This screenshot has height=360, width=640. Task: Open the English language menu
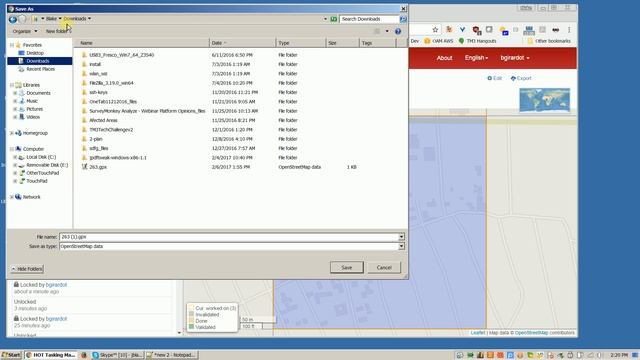click(x=476, y=58)
